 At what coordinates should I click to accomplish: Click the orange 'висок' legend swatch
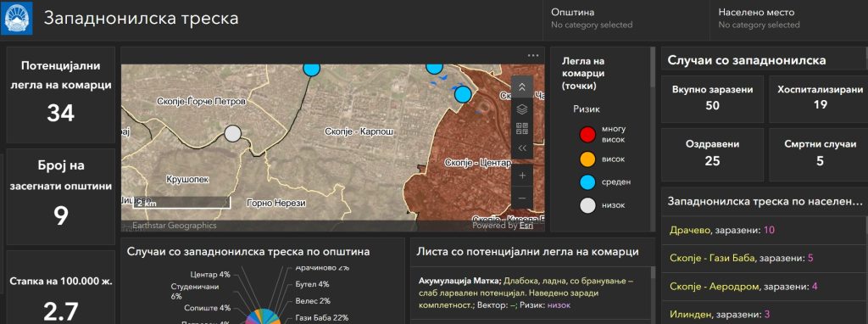(x=587, y=159)
